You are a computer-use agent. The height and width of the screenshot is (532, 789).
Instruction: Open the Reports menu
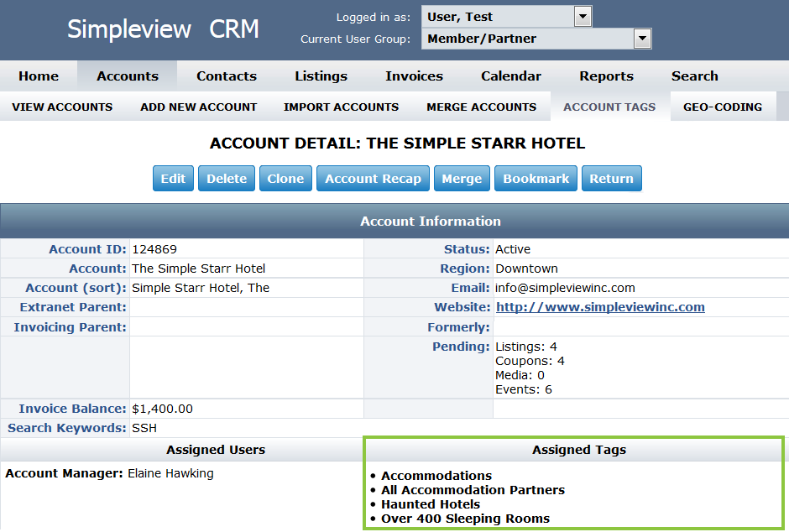(606, 76)
